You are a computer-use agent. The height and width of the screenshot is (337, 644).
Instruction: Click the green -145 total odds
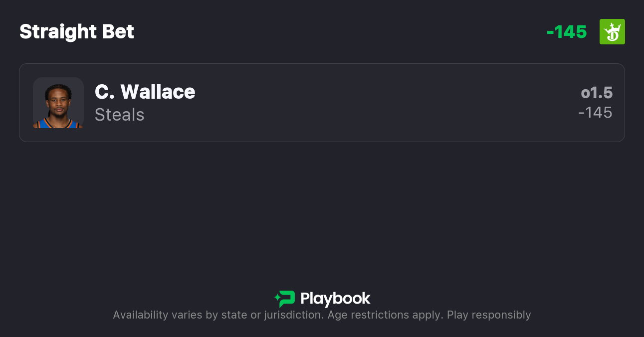pos(567,31)
